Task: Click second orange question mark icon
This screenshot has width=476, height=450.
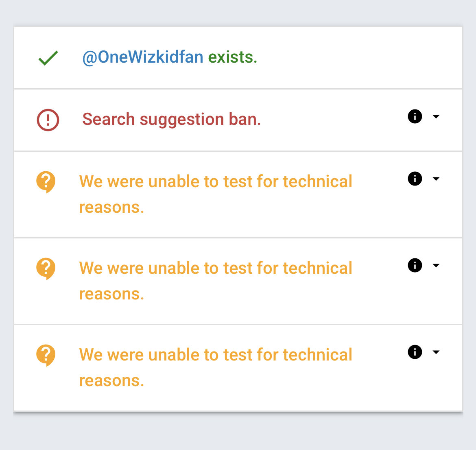Action: pos(46,268)
